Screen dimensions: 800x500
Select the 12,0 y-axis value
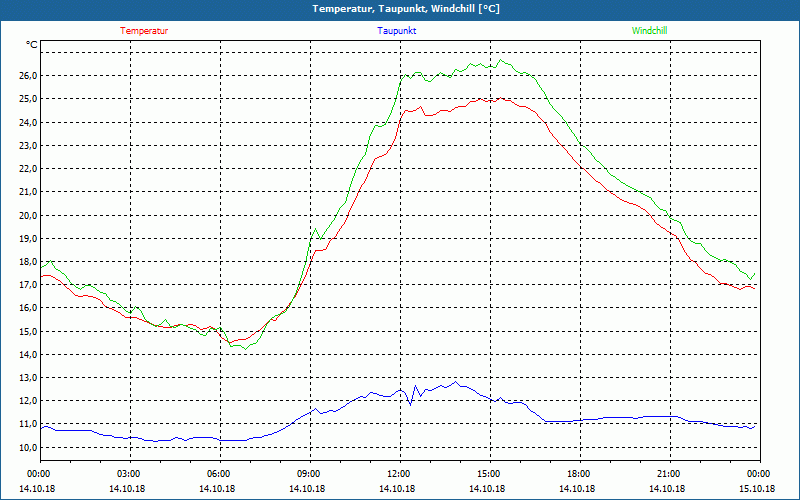pyautogui.click(x=28, y=401)
